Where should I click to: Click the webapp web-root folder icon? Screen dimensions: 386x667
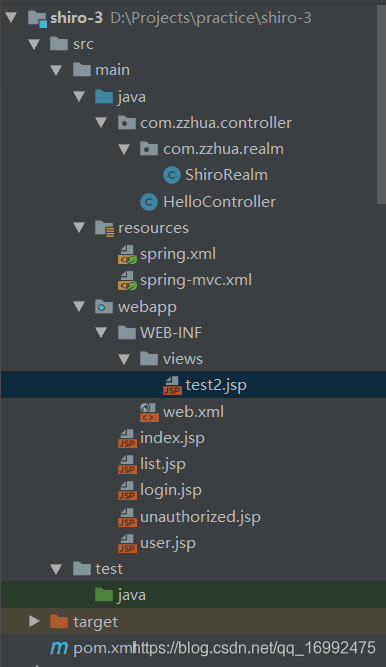click(x=104, y=307)
